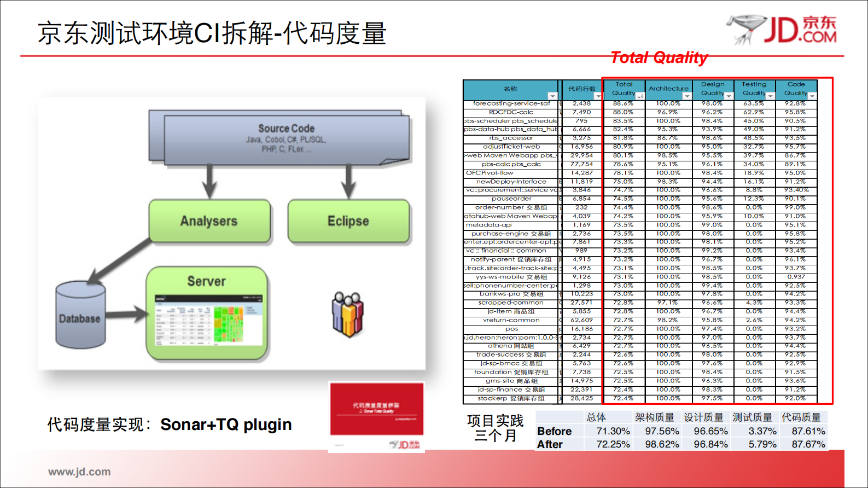The height and width of the screenshot is (488, 868).
Task: Click the After testing value '5.79%'
Action: tap(762, 444)
